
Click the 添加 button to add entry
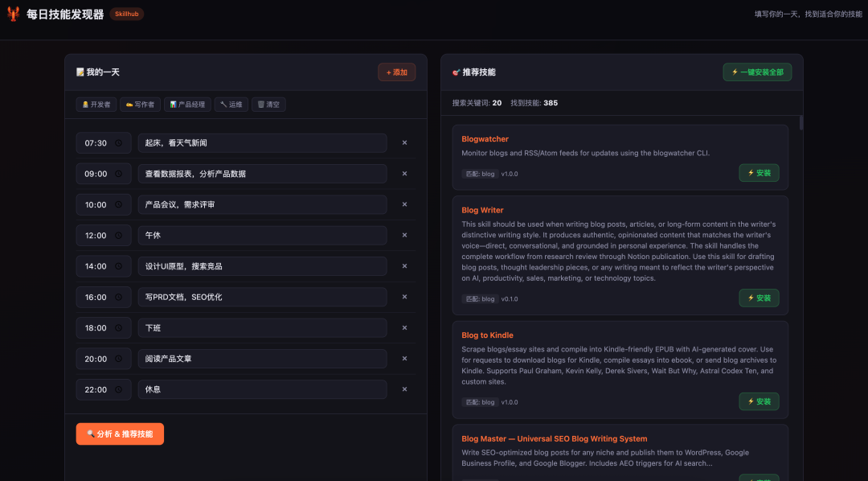pyautogui.click(x=396, y=72)
